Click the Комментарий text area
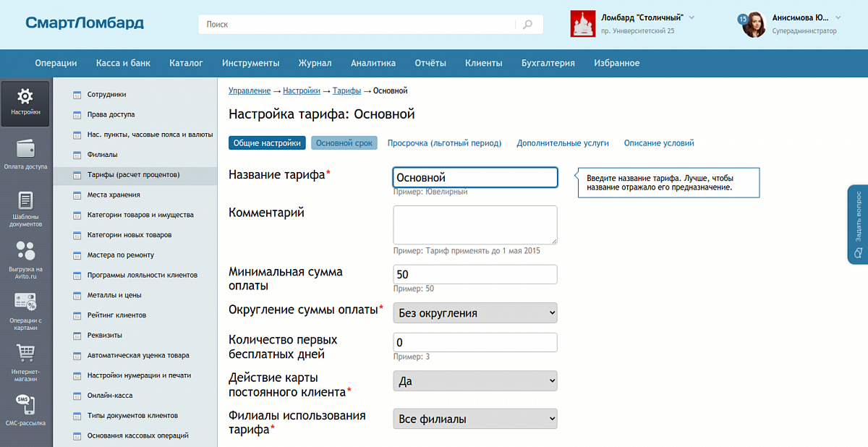 (475, 225)
